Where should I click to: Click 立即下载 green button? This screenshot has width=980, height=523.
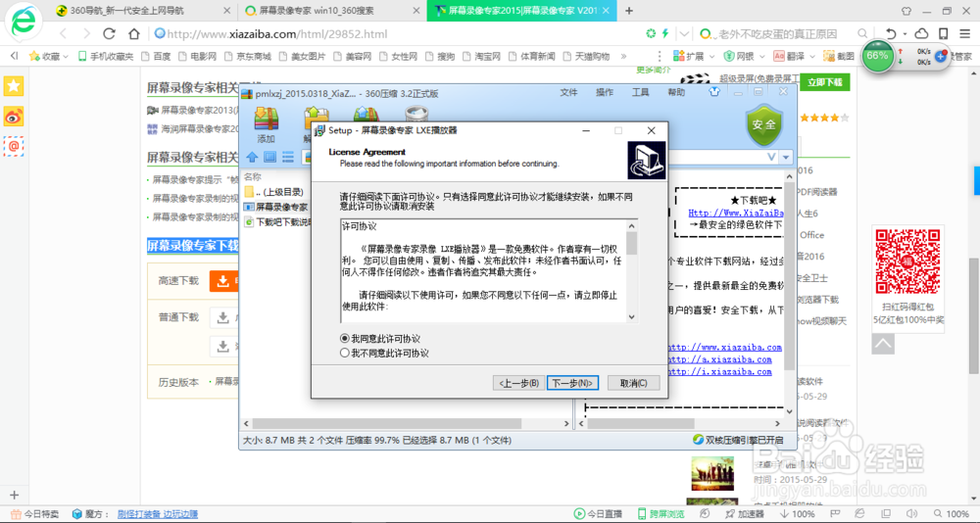coord(824,82)
